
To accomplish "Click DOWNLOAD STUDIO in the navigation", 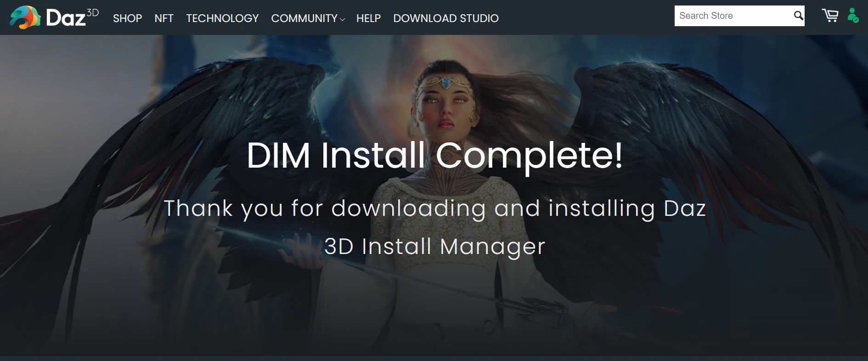I will click(x=446, y=18).
